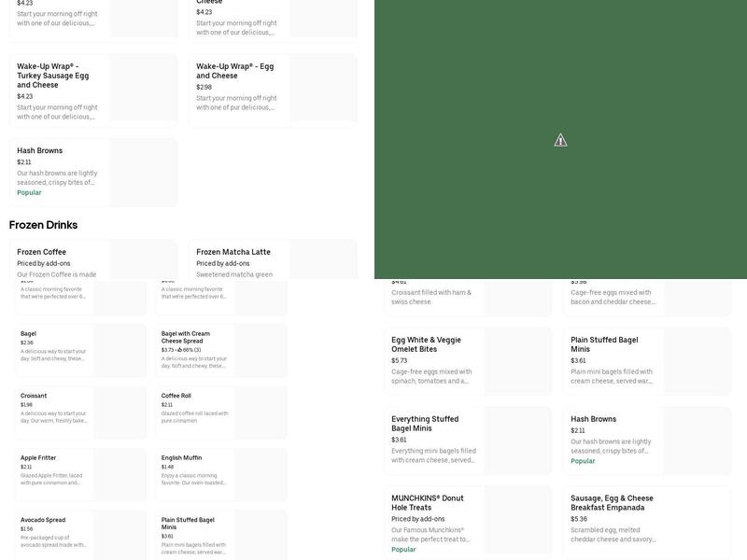Click the Popular tag under MUNCHKINS
The height and width of the screenshot is (560, 747).
coord(403,550)
